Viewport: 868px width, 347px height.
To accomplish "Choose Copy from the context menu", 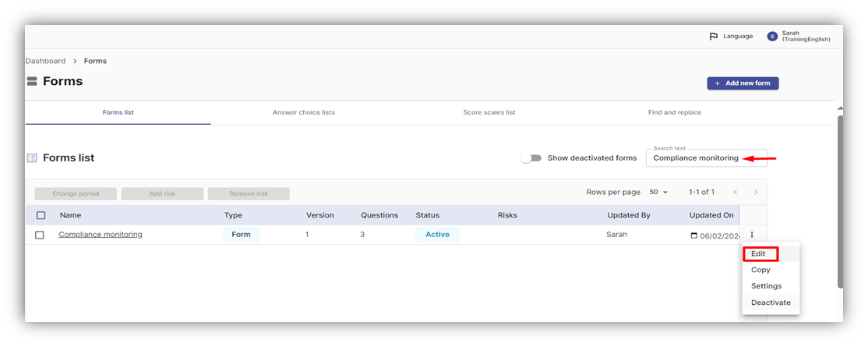I will click(x=771, y=270).
